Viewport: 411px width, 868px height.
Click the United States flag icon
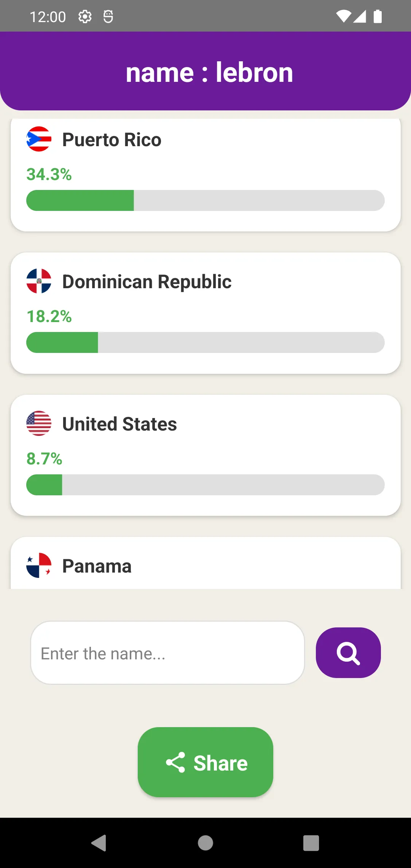click(39, 423)
